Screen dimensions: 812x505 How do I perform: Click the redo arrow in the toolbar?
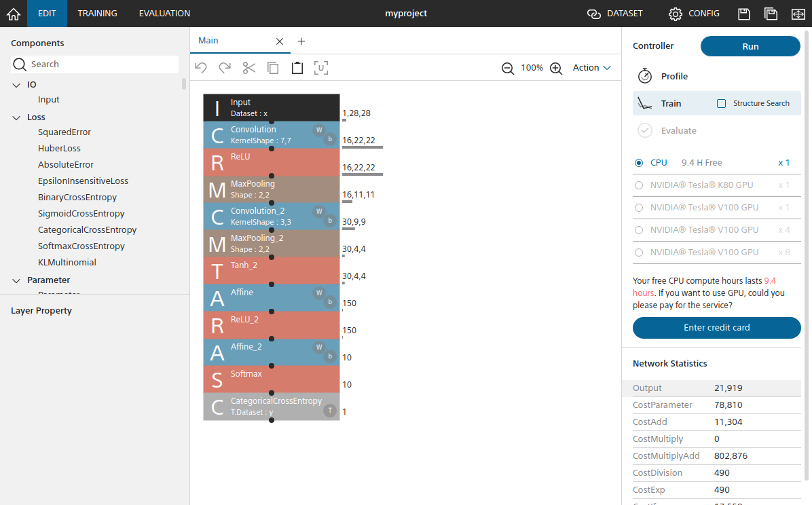coord(225,68)
